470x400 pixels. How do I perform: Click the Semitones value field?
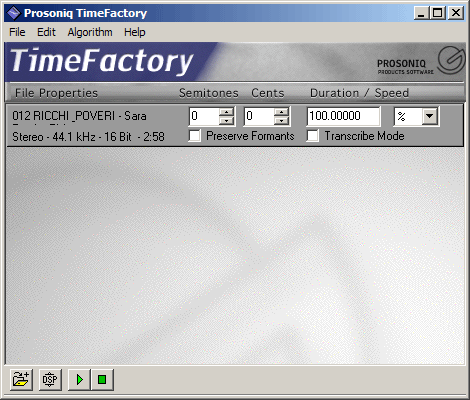[204, 116]
